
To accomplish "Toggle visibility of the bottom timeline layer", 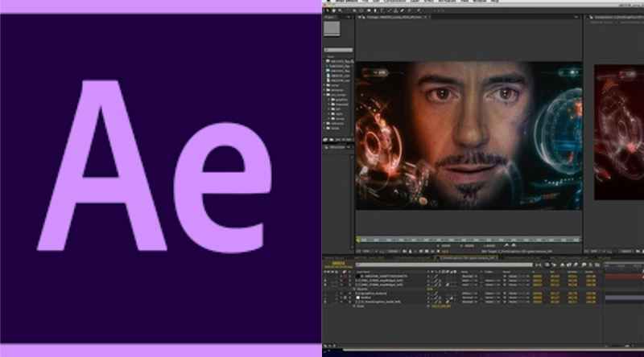I will [x=325, y=302].
